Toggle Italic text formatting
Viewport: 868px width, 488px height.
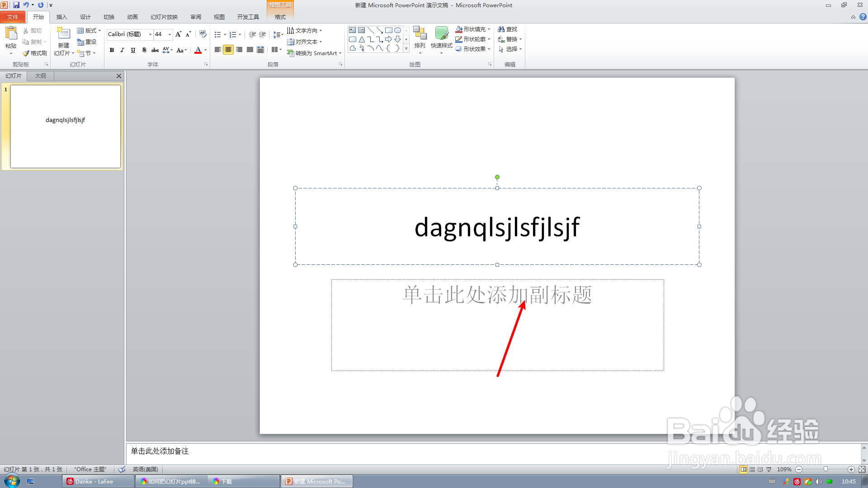[x=122, y=50]
